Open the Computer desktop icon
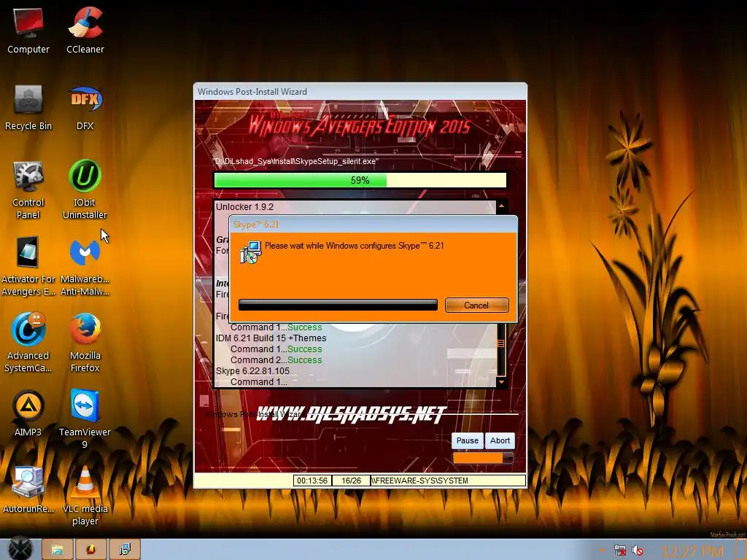Screen dimensions: 747x560 [x=28, y=30]
